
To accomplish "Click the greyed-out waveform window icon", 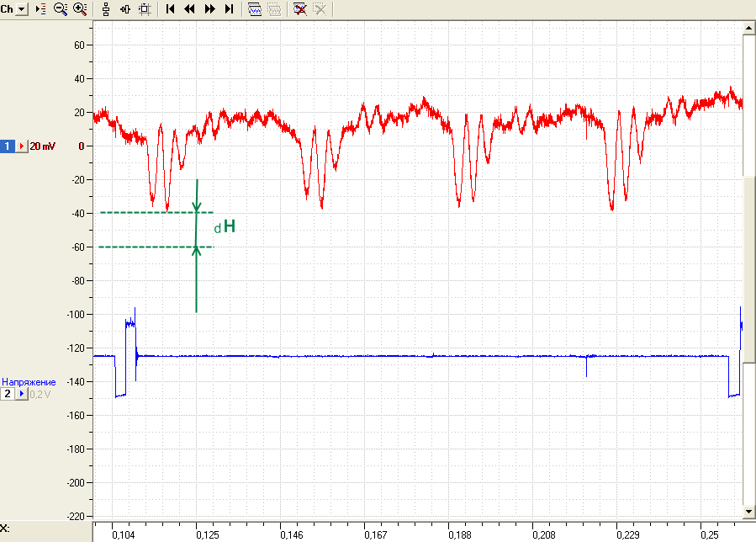I will [274, 9].
